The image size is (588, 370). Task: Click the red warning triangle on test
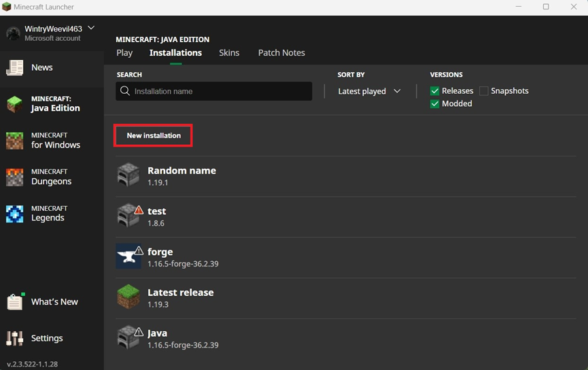pos(139,209)
